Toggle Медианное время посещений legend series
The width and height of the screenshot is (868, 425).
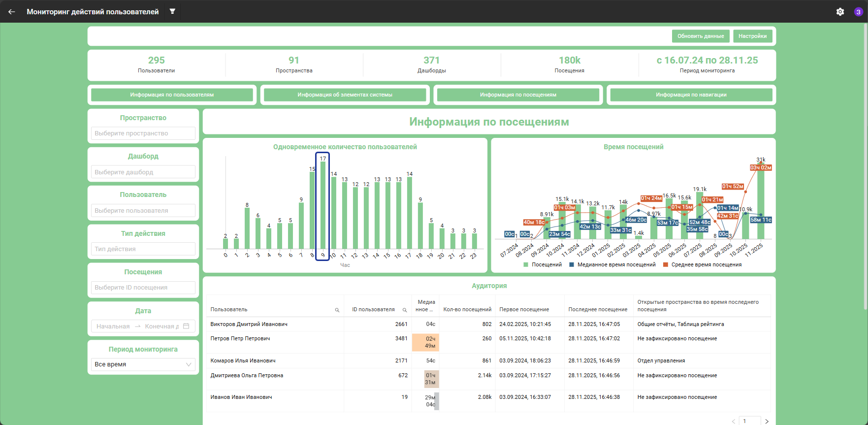(x=612, y=265)
